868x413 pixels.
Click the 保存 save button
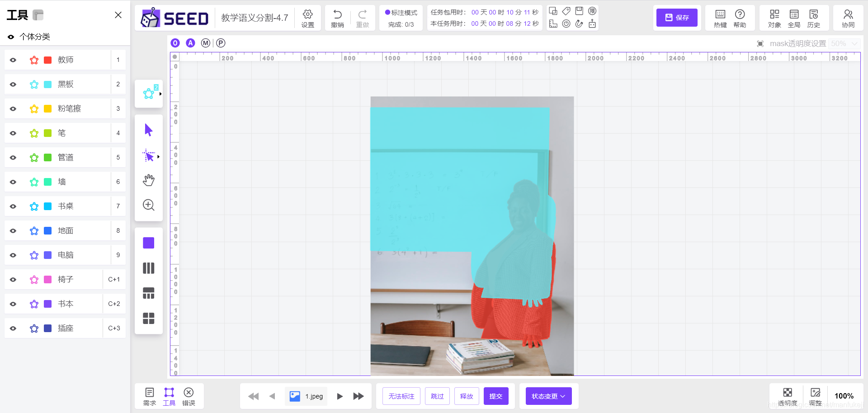[677, 18]
